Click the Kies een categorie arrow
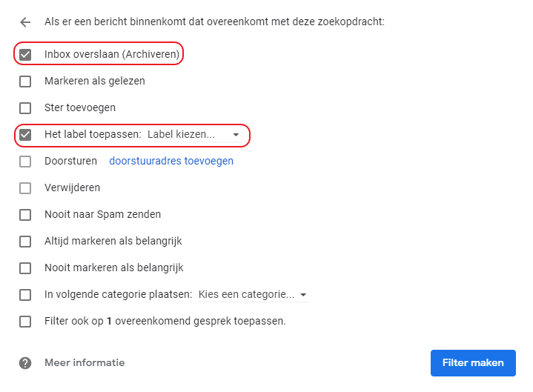The image size is (533, 392). [303, 295]
